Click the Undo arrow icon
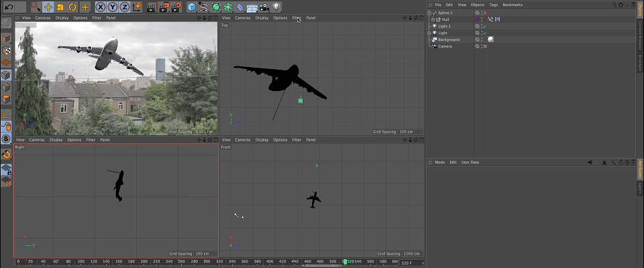The height and width of the screenshot is (268, 644). [9, 7]
